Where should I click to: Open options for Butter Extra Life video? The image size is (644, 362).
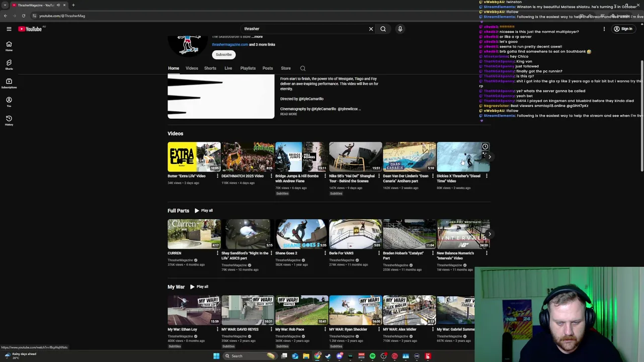pyautogui.click(x=217, y=176)
